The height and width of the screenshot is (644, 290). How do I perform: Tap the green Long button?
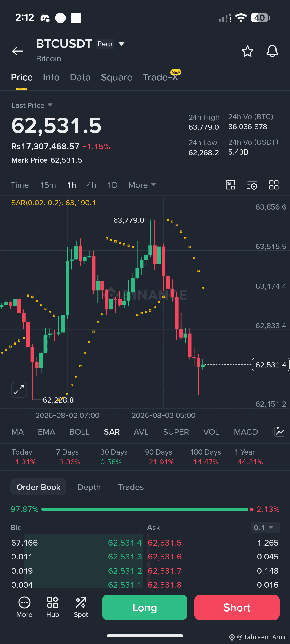click(x=144, y=607)
